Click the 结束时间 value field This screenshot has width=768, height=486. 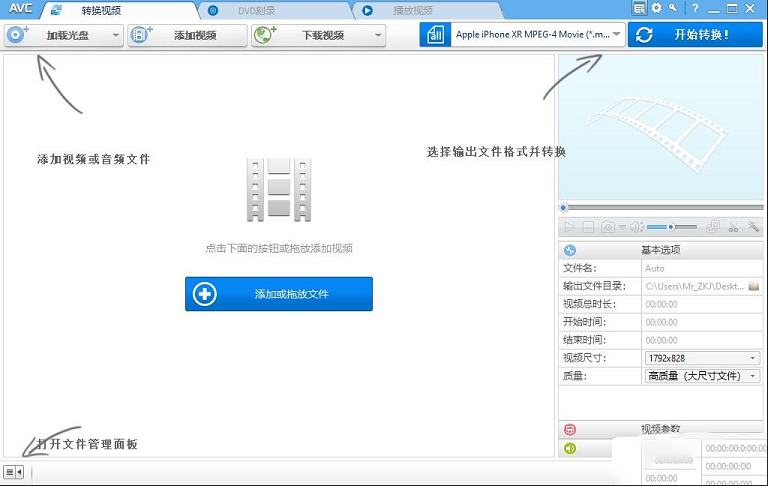(x=701, y=340)
